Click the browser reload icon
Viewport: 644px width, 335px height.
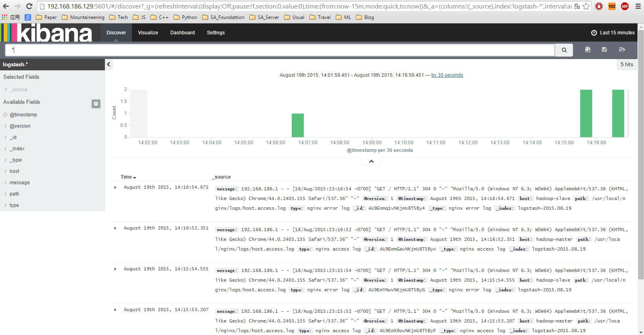[29, 6]
